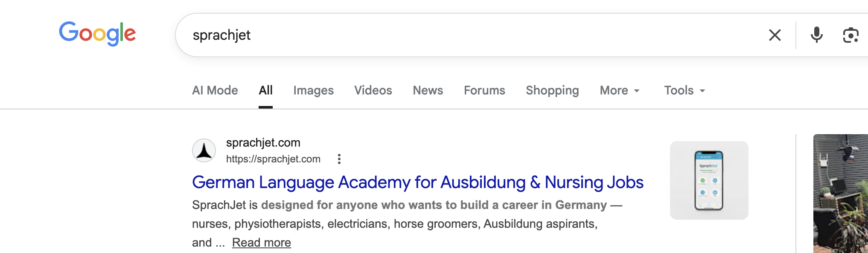The height and width of the screenshot is (253, 868).
Task: Switch to the Images tab
Action: pos(313,90)
